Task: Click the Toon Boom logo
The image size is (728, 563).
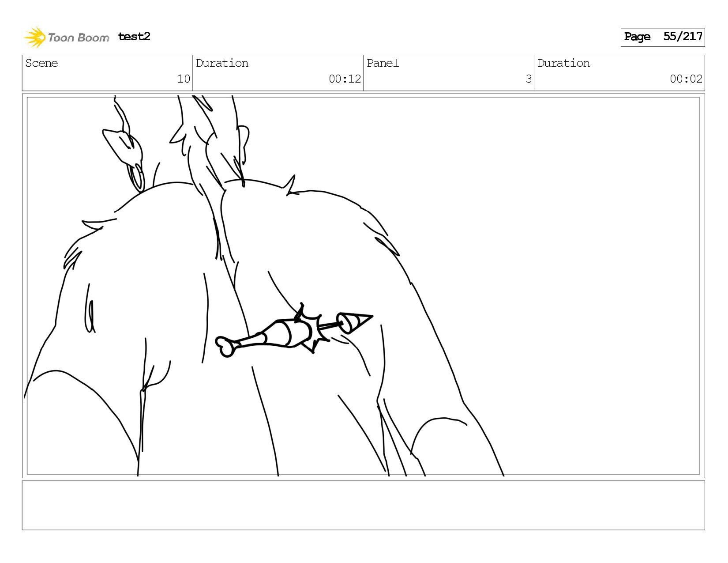Action: (66, 37)
